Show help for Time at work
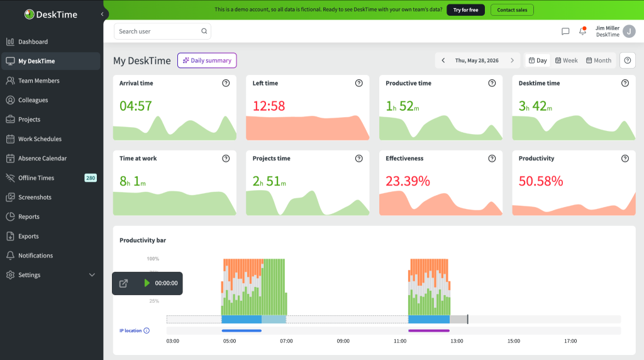The image size is (644, 360). [x=226, y=159]
